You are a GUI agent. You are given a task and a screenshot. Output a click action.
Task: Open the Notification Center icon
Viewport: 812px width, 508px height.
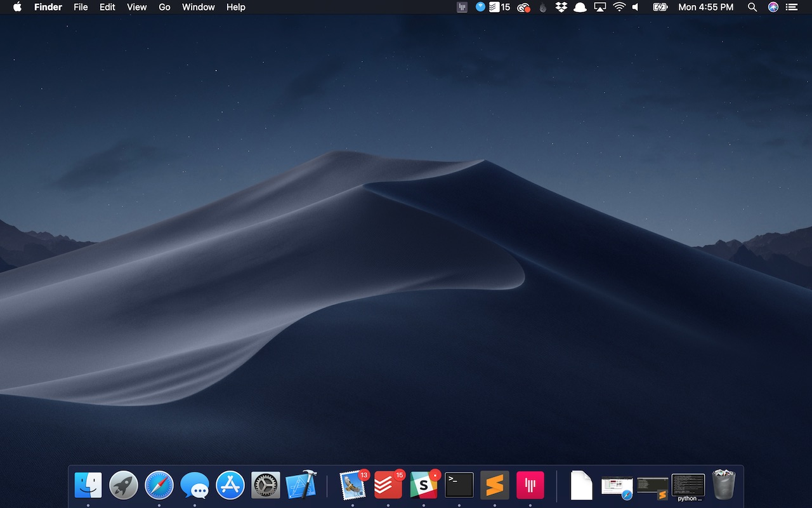[791, 7]
